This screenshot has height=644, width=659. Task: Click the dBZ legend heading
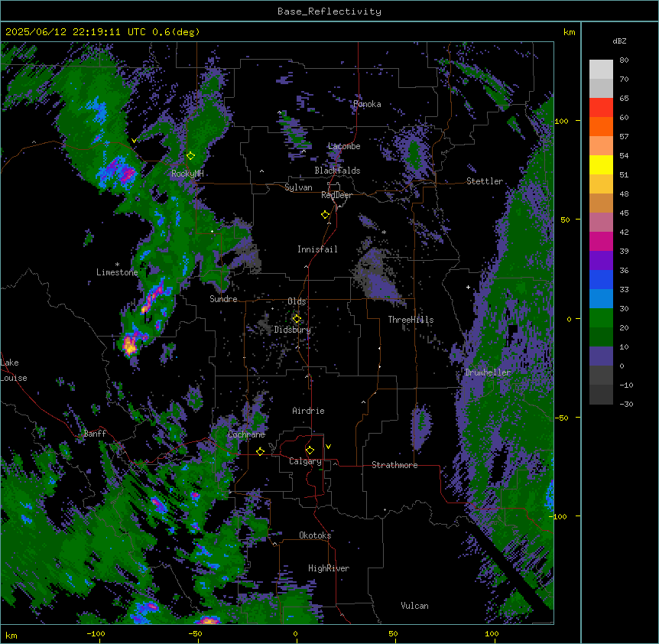click(619, 41)
